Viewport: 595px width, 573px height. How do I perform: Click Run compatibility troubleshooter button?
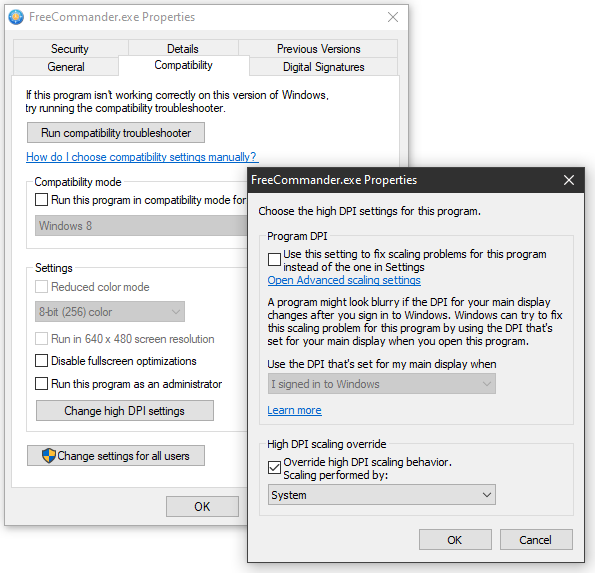coord(116,132)
